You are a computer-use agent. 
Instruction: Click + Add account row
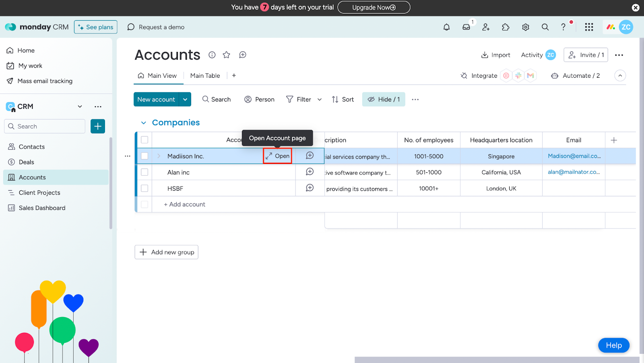pyautogui.click(x=184, y=204)
